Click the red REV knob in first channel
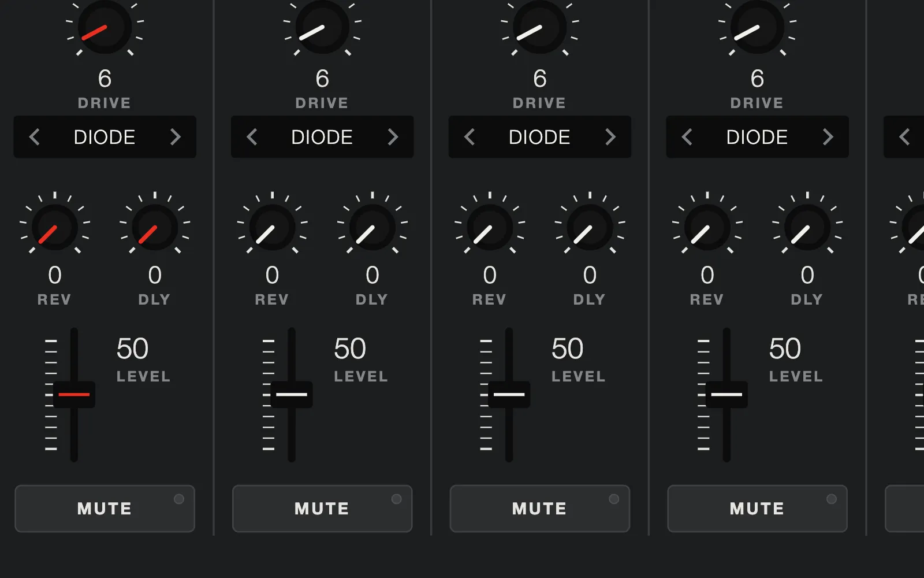The image size is (924, 578). tap(55, 227)
